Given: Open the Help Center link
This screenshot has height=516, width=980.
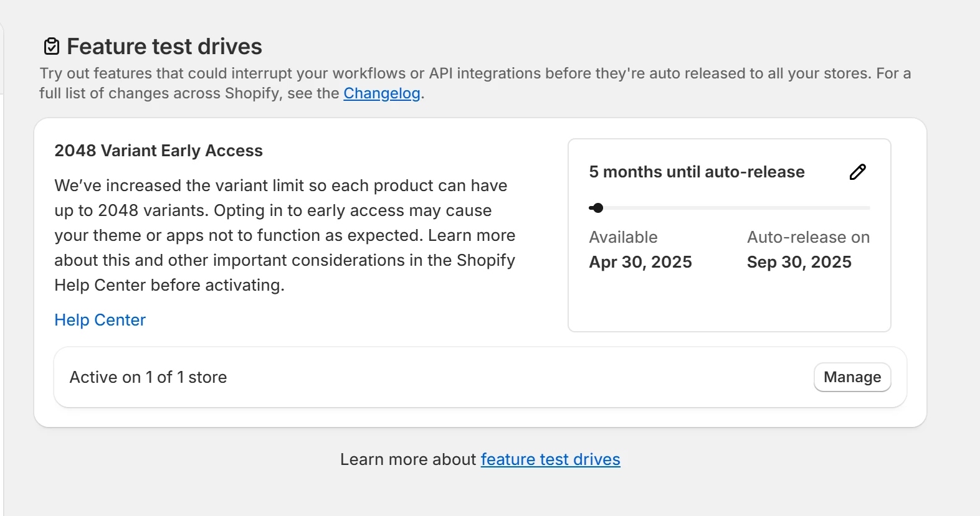Looking at the screenshot, I should coord(100,320).
